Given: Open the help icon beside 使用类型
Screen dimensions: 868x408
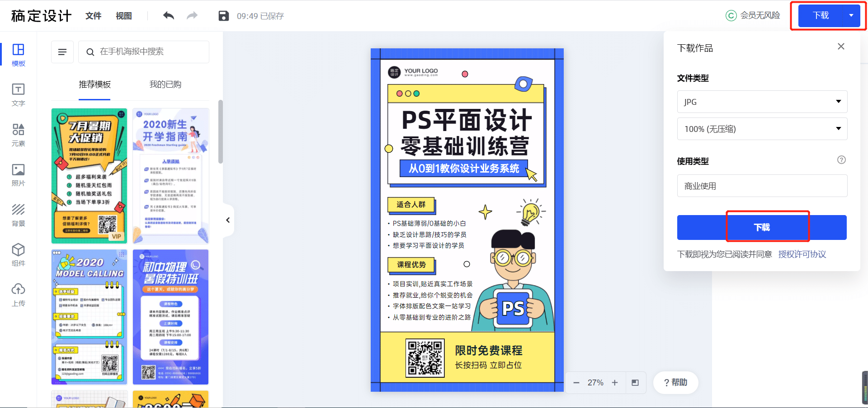Looking at the screenshot, I should 841,159.
